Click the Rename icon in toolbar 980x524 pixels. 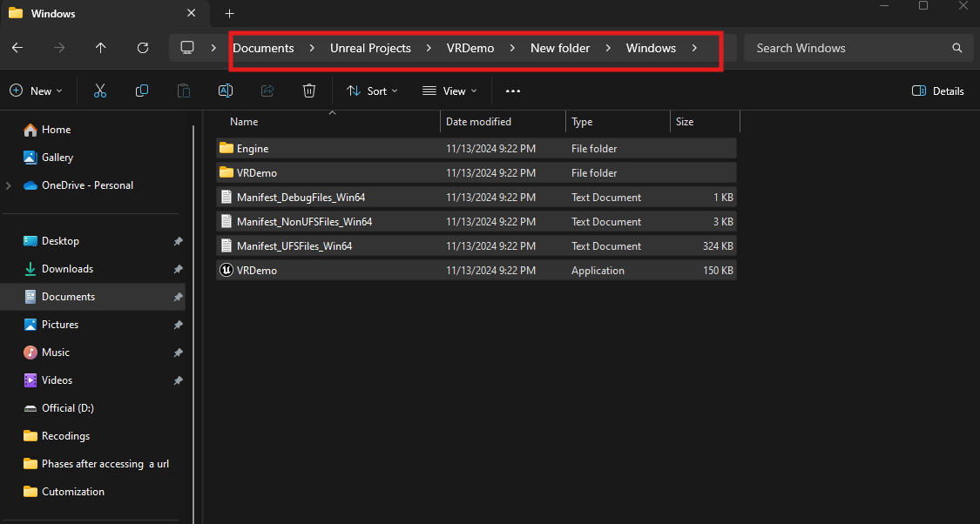225,91
